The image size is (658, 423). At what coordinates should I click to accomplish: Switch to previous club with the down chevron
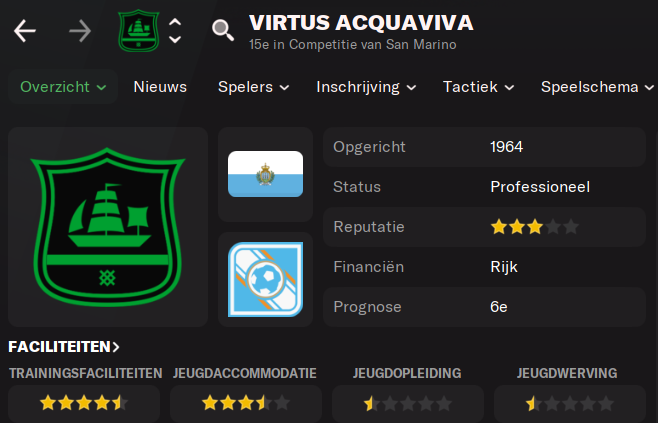point(175,39)
